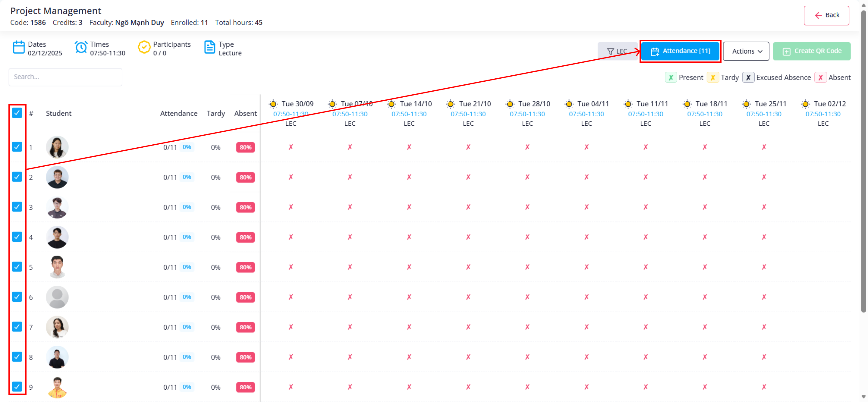Click the LEC filter funnel icon

click(610, 52)
